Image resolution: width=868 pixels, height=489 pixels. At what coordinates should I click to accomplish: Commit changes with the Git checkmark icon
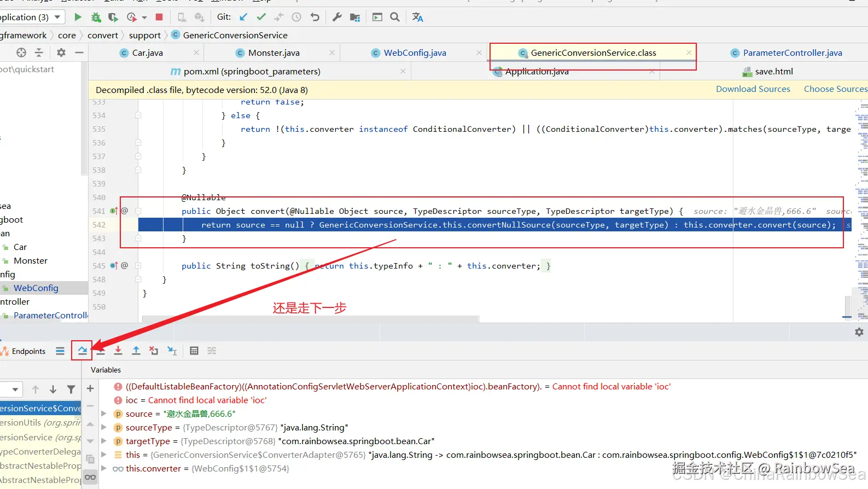point(261,17)
